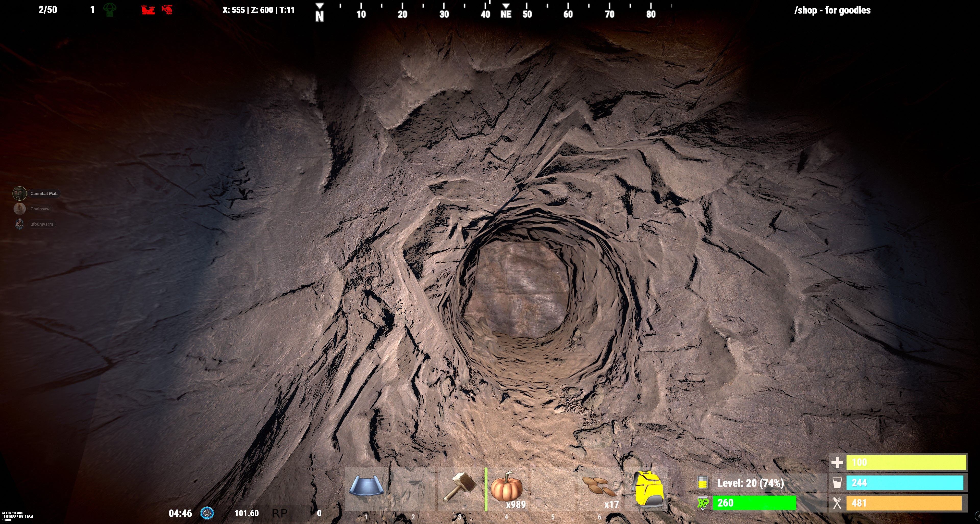Click the cyan hydration bar showing 244
This screenshot has width=980, height=524.
905,482
